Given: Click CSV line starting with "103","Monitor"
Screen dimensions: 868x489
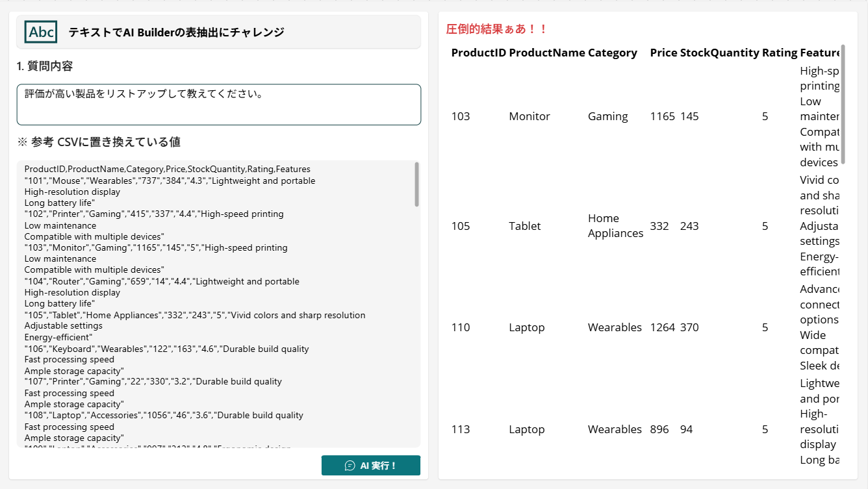Looking at the screenshot, I should pyautogui.click(x=156, y=247).
